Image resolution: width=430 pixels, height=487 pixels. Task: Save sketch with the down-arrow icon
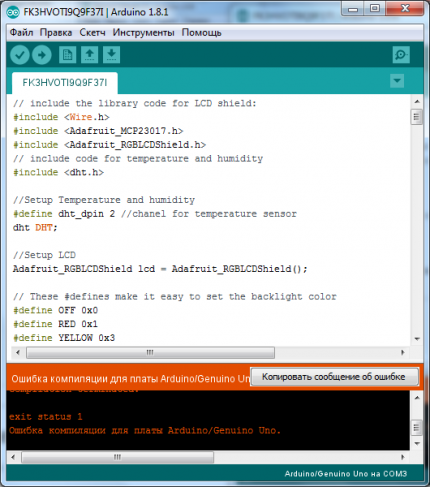(111, 55)
